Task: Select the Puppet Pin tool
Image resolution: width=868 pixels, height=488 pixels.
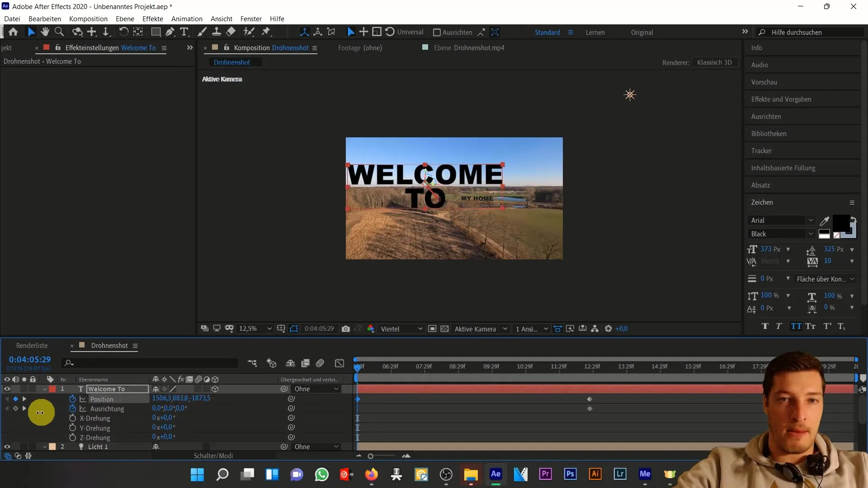Action: pyautogui.click(x=266, y=32)
